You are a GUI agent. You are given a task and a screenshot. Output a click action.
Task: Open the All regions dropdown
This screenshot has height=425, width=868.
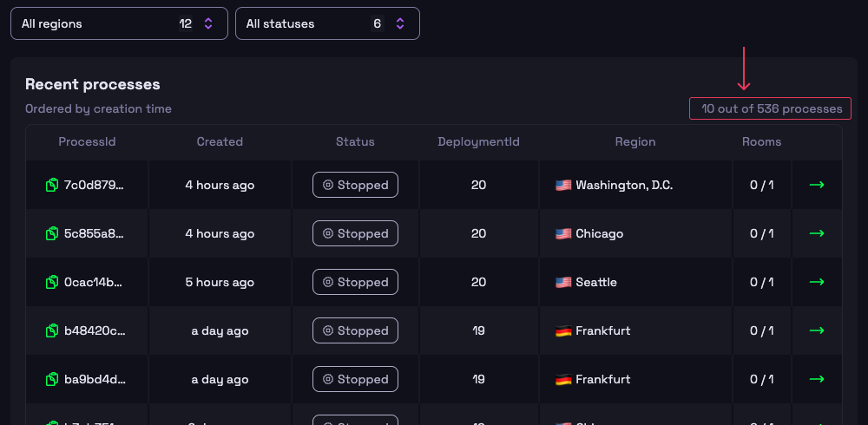pos(119,23)
